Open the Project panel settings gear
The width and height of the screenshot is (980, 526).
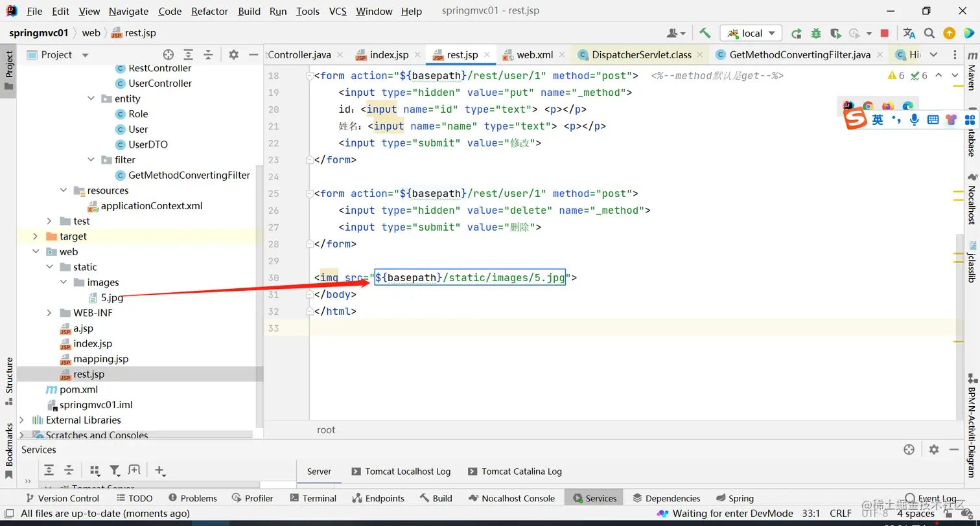pos(234,55)
